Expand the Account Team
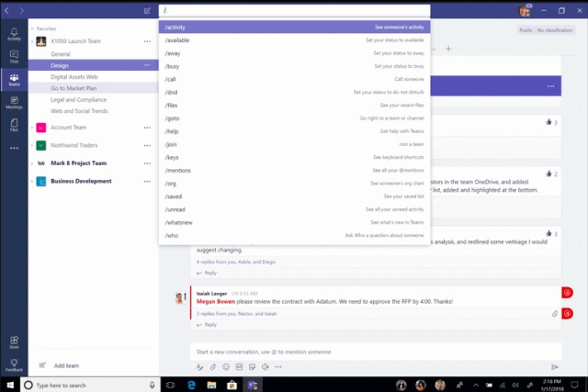The image size is (588, 392). point(32,128)
